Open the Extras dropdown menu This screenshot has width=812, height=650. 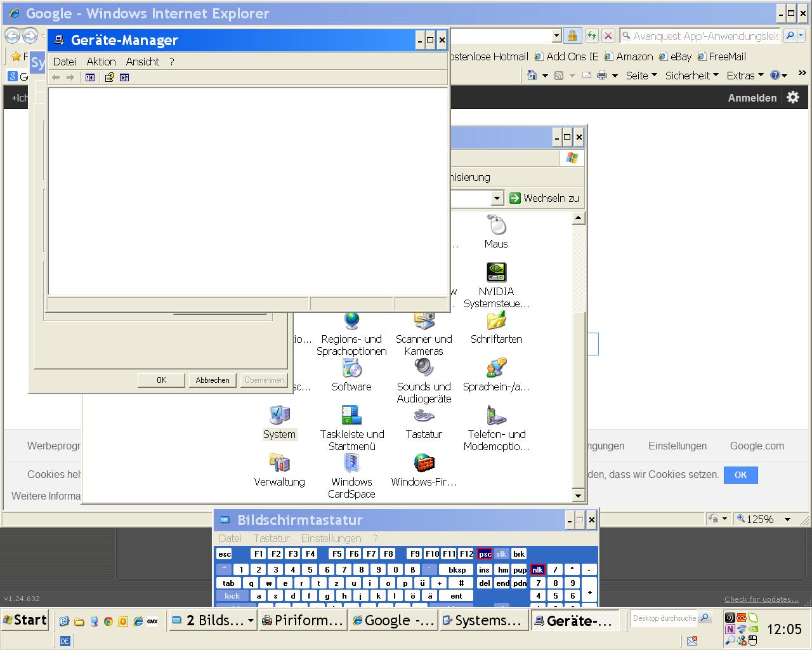(745, 76)
